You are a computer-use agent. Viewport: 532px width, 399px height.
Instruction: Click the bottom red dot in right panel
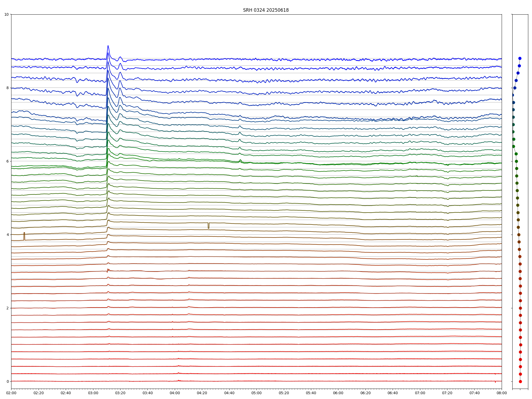(x=520, y=381)
